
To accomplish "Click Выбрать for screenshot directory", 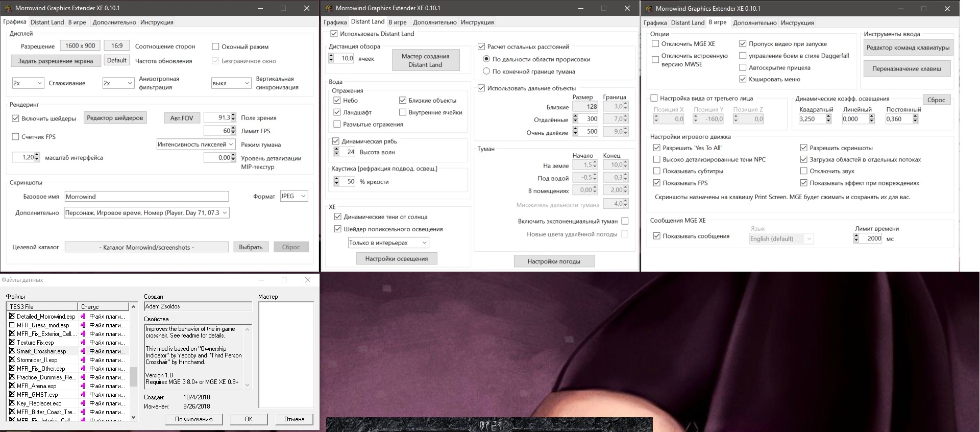I will [251, 247].
